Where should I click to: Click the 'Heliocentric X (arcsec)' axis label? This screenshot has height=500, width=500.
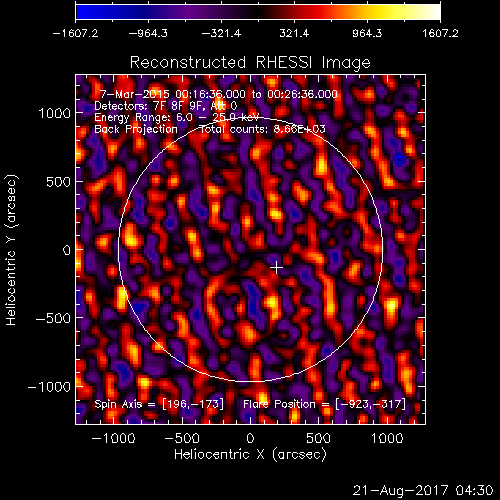click(x=250, y=454)
